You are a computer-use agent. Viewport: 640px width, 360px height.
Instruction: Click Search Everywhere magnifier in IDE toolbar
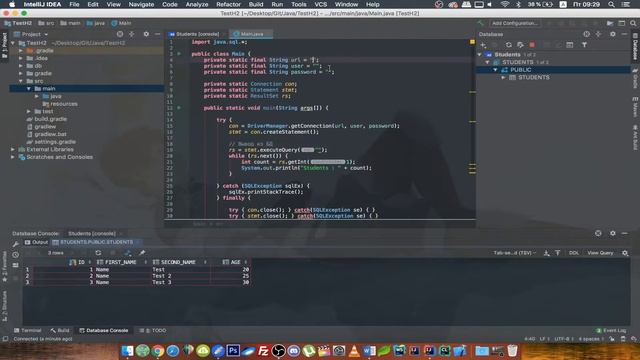point(633,23)
